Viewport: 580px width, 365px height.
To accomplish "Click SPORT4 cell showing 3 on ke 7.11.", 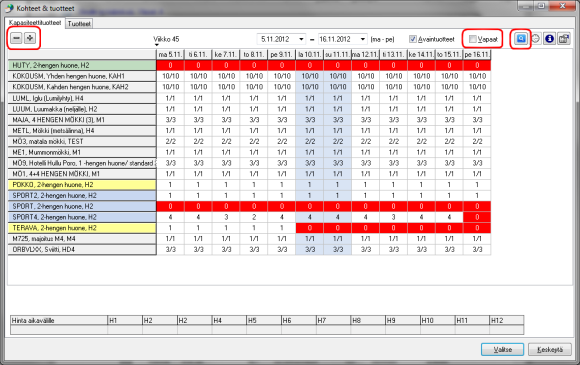I will tap(226, 217).
